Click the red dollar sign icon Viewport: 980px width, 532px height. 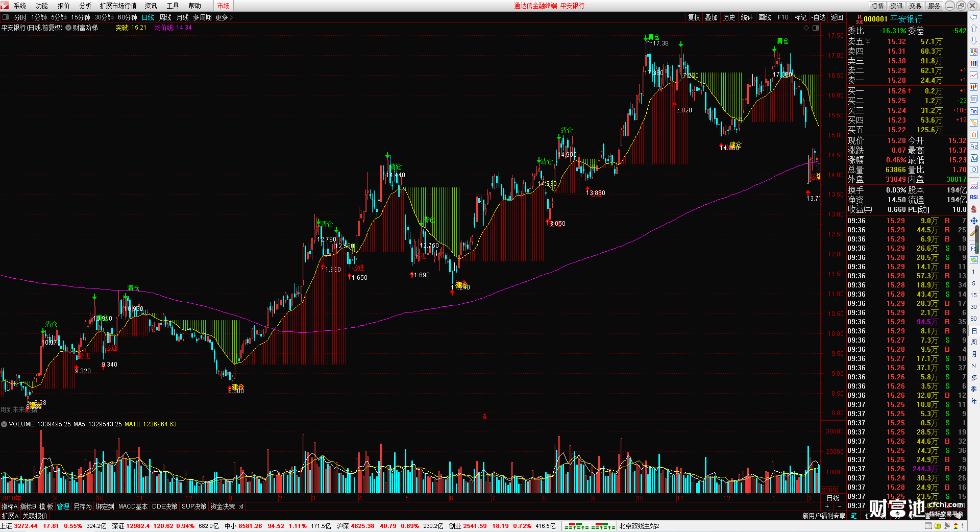click(x=974, y=209)
